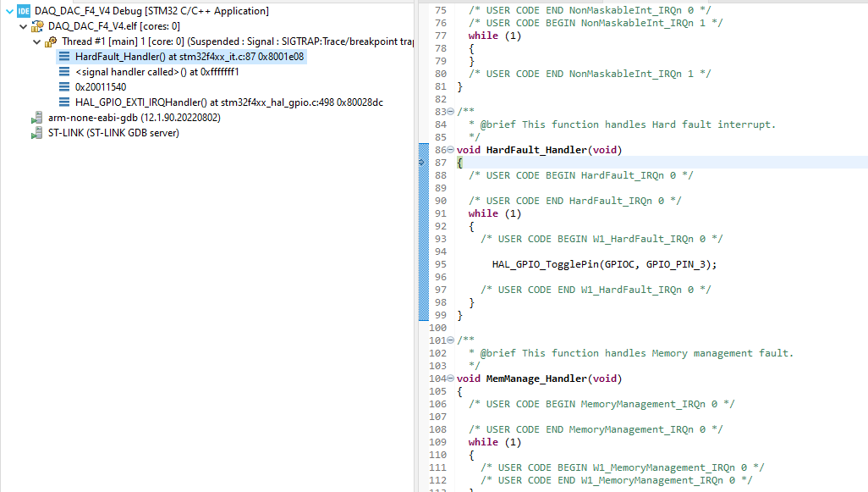
Task: Click the executable icon beside DAQ_DAC_F4_V4.elf
Action: (x=36, y=25)
